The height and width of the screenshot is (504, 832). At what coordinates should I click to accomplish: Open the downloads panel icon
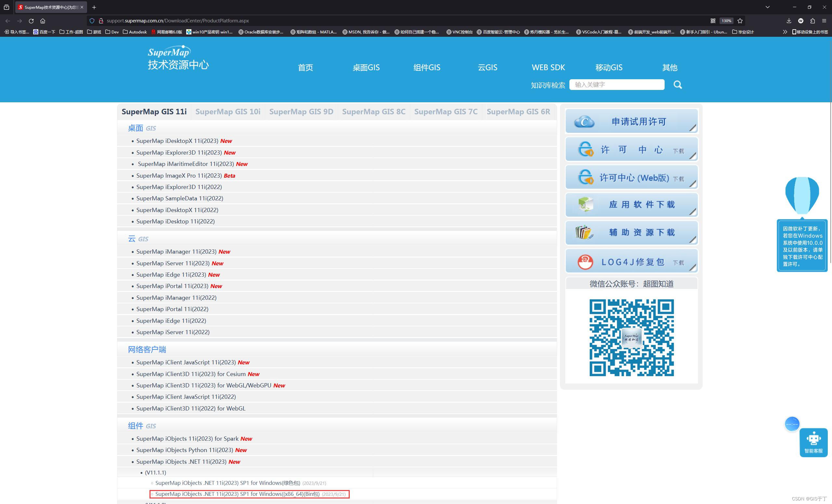click(789, 21)
